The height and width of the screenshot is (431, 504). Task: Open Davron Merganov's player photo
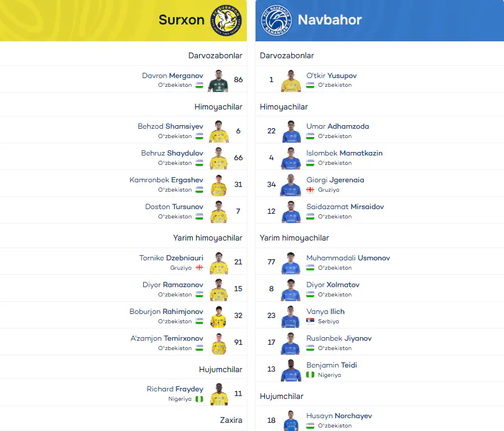(218, 81)
